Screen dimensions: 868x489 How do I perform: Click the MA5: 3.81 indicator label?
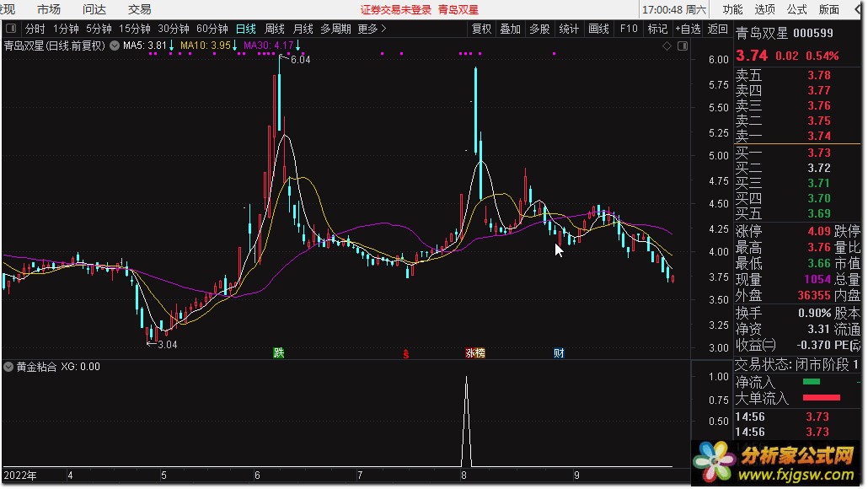[144, 46]
